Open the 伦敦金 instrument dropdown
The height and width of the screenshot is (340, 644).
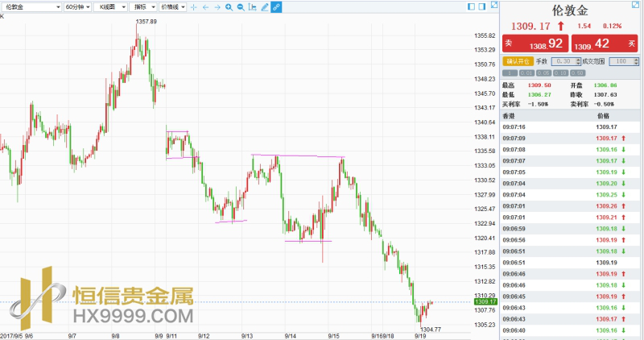(x=31, y=7)
